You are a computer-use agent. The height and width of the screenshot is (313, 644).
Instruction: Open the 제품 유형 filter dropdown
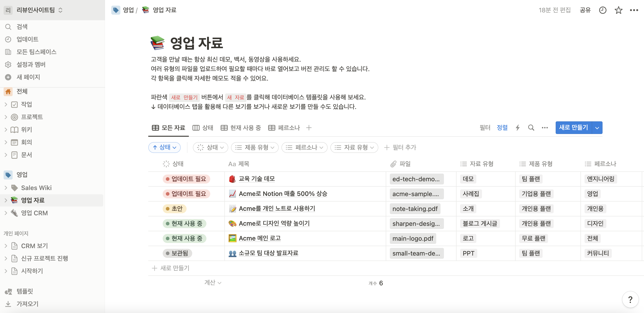[x=255, y=147]
